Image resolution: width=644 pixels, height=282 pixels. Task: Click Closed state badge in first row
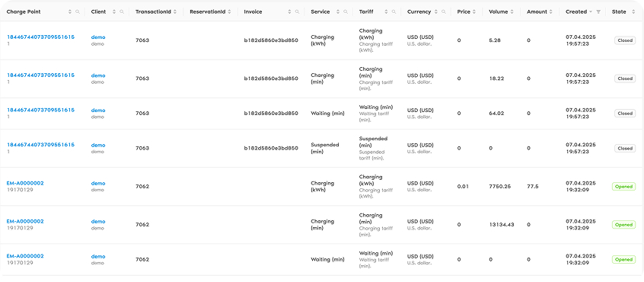tap(625, 40)
